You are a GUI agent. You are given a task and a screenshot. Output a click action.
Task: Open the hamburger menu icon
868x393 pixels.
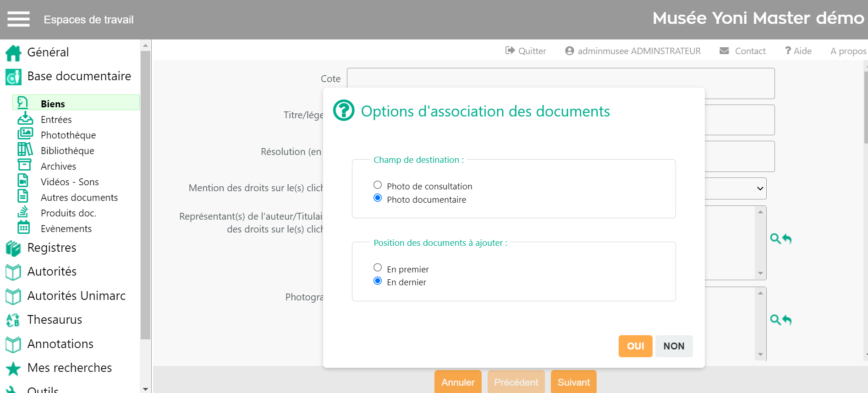point(18,19)
